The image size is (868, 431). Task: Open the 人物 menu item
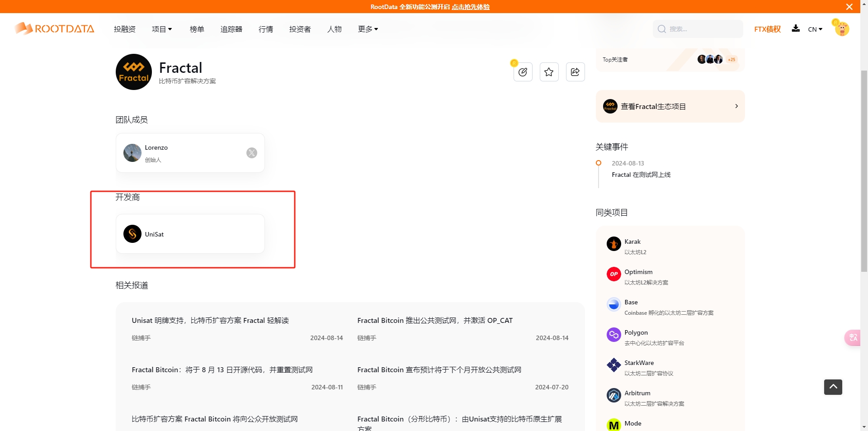click(x=335, y=29)
